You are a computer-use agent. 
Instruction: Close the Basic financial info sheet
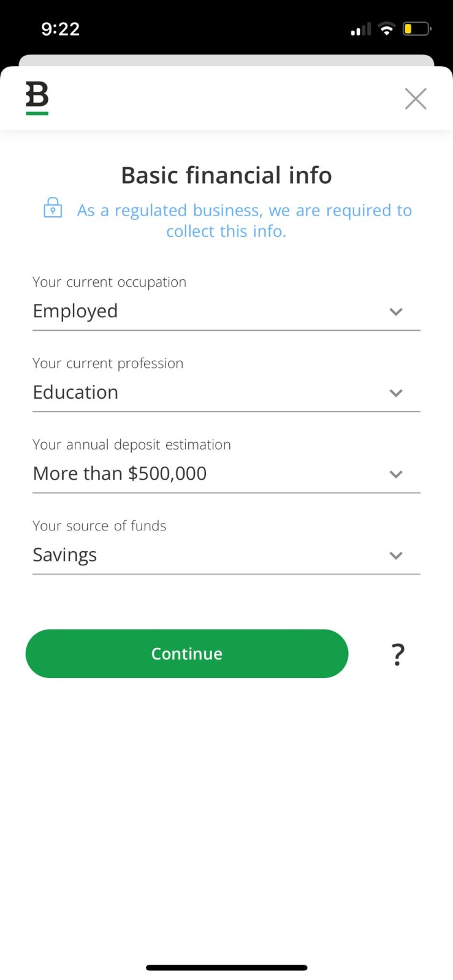(416, 99)
